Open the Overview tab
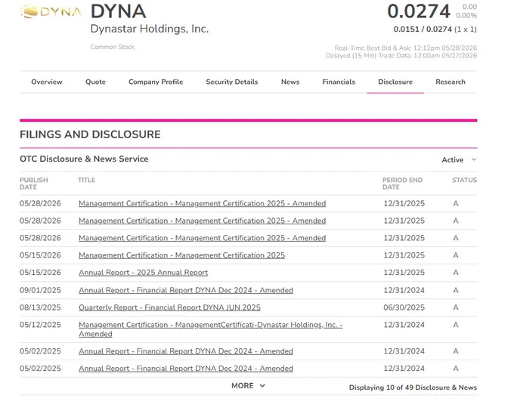The height and width of the screenshot is (420, 514). point(47,82)
